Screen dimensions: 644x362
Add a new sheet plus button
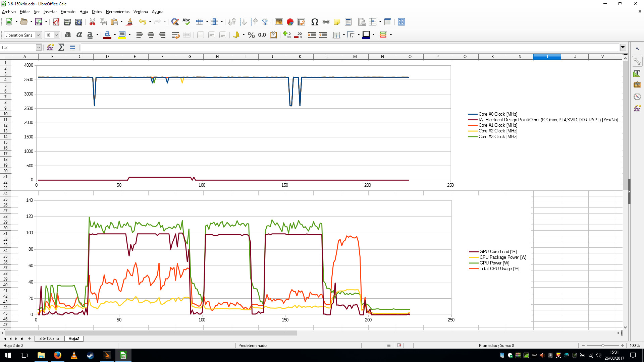[30, 339]
